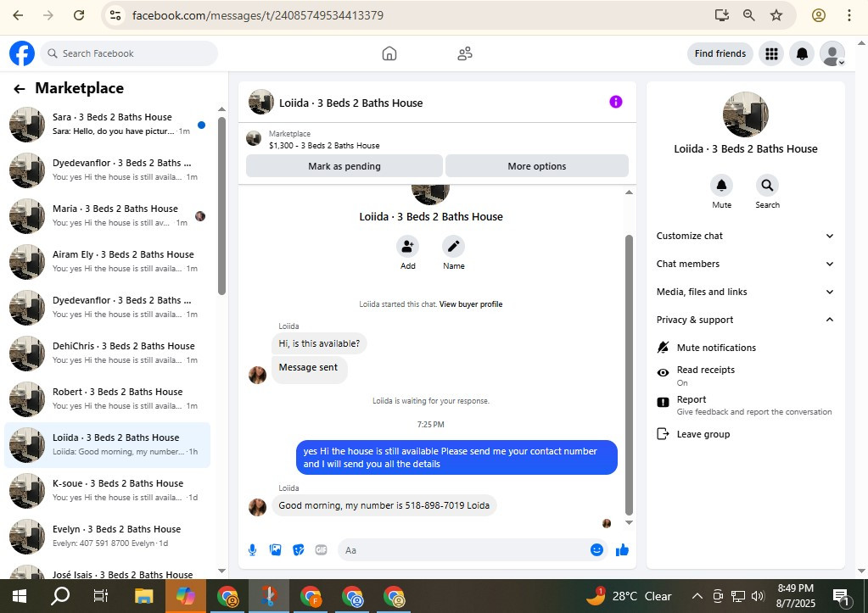Expand Customize chat section
The width and height of the screenshot is (868, 613).
coord(745,236)
